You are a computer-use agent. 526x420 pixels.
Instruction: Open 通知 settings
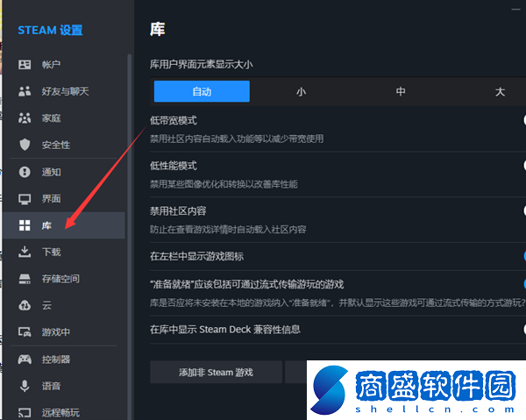click(64, 172)
